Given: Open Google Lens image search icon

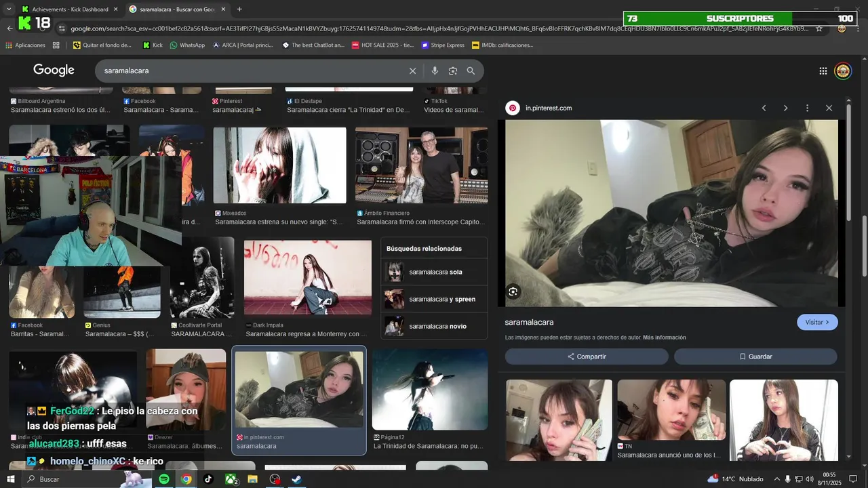Looking at the screenshot, I should pyautogui.click(x=453, y=70).
